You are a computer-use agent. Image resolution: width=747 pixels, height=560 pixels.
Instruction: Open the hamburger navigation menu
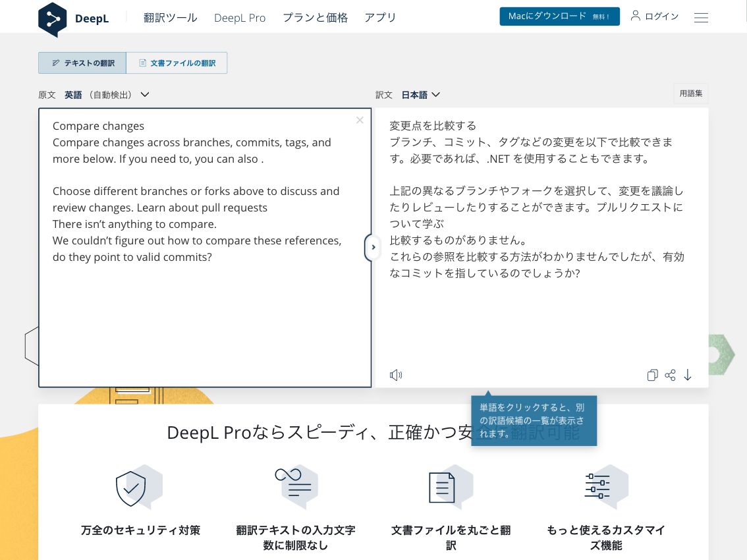(701, 17)
